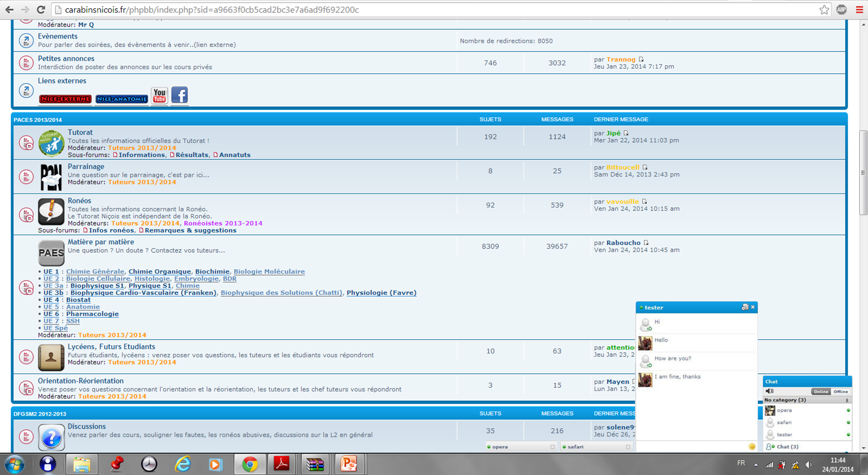Bookmark page with the star icon
The width and height of the screenshot is (868, 475).
pyautogui.click(x=824, y=10)
